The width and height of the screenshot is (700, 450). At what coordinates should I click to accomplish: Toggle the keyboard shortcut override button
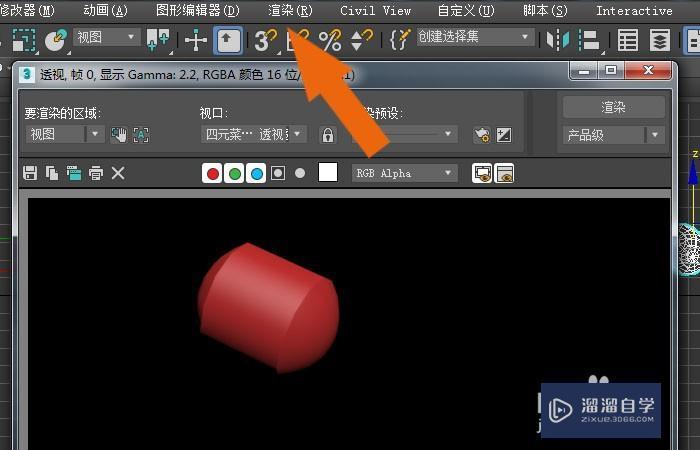(x=228, y=40)
